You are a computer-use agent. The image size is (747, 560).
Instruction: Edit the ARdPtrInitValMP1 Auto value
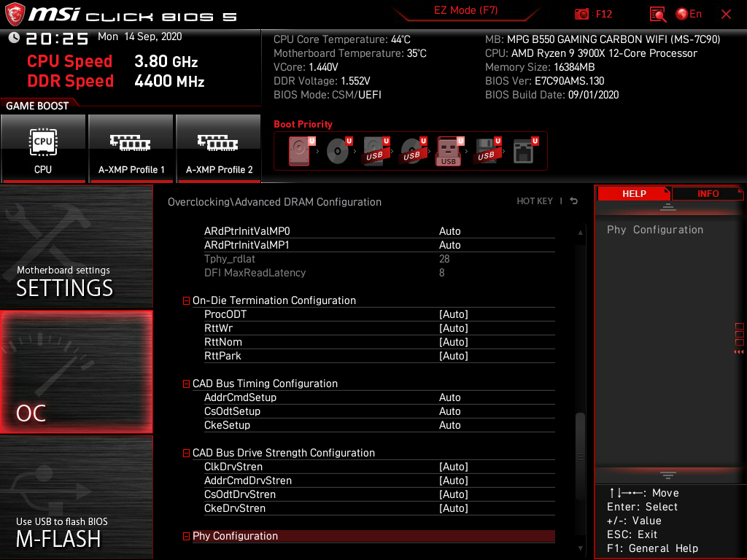pyautogui.click(x=449, y=245)
